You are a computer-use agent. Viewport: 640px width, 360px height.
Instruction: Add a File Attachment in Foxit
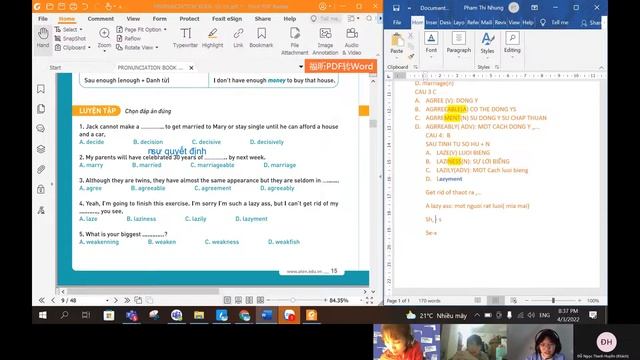[x=295, y=41]
